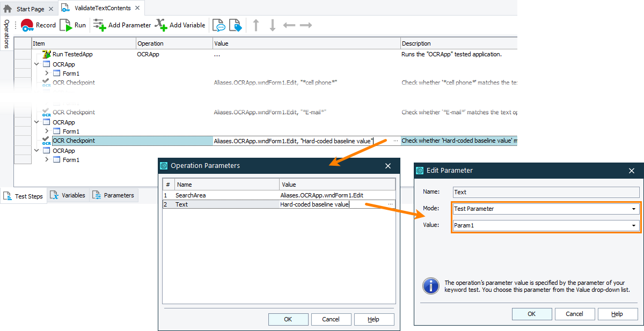
Task: Expand the last Form1 node in tree
Action: (46, 160)
